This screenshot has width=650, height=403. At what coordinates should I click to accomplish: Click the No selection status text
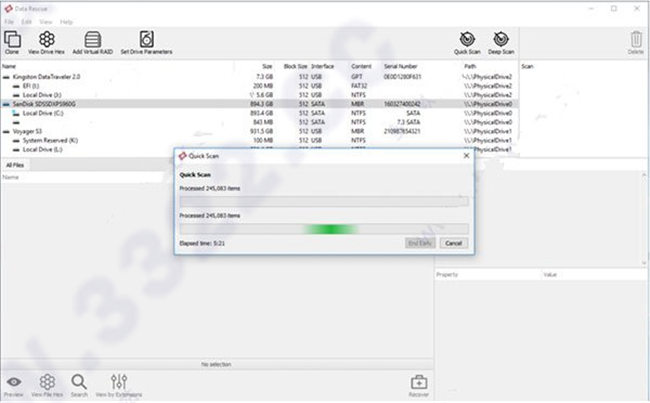216,364
